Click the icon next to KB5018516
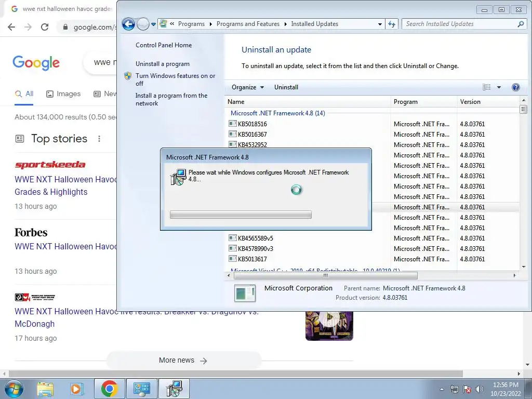 coord(232,124)
